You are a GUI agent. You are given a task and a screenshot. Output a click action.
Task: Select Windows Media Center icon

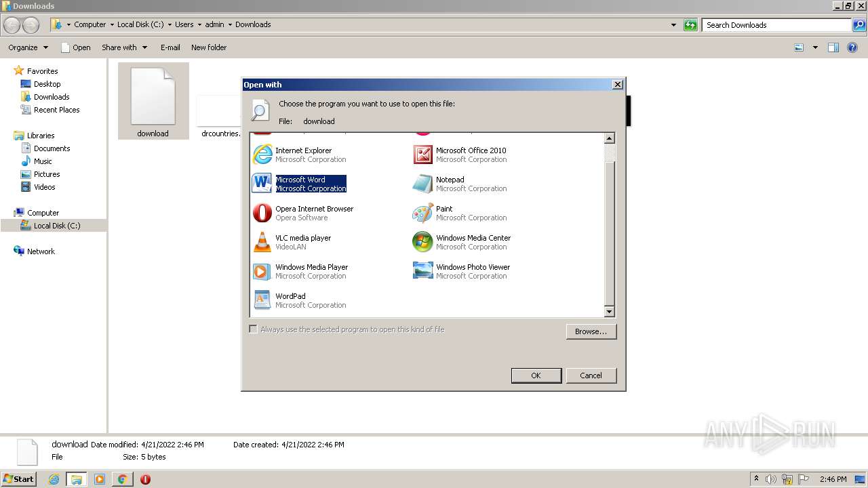(x=422, y=242)
